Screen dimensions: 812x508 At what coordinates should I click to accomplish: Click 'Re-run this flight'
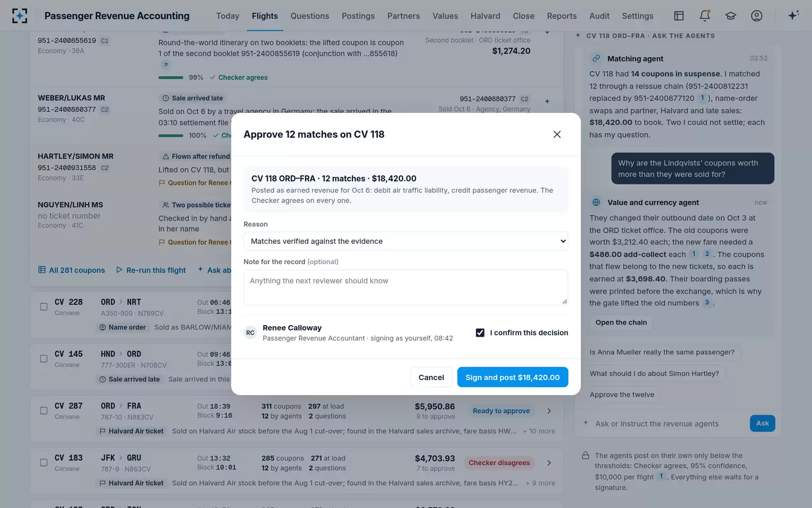(x=151, y=270)
